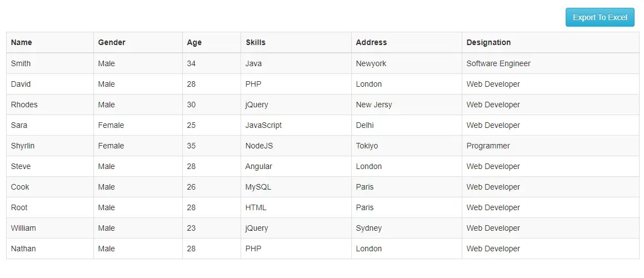Click the Skills column header
644x278 pixels.
[256, 42]
